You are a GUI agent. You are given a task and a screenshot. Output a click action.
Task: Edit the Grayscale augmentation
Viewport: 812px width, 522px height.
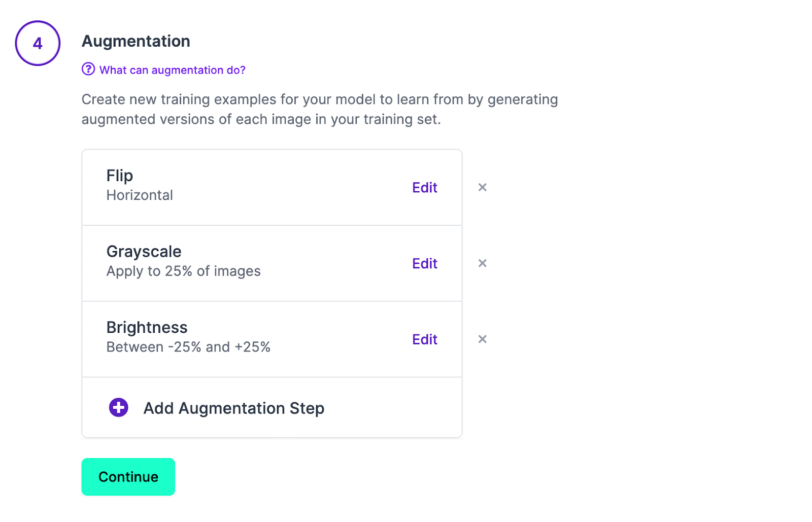pyautogui.click(x=425, y=264)
